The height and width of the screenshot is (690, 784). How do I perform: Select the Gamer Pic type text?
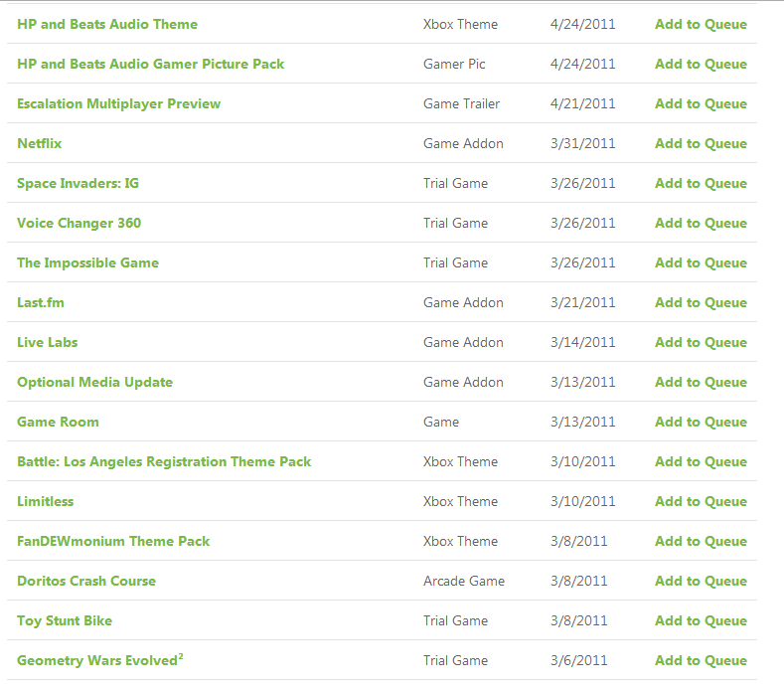point(454,64)
